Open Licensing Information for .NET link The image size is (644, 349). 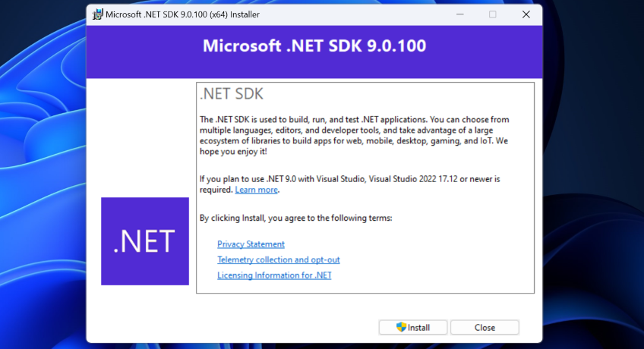point(274,275)
